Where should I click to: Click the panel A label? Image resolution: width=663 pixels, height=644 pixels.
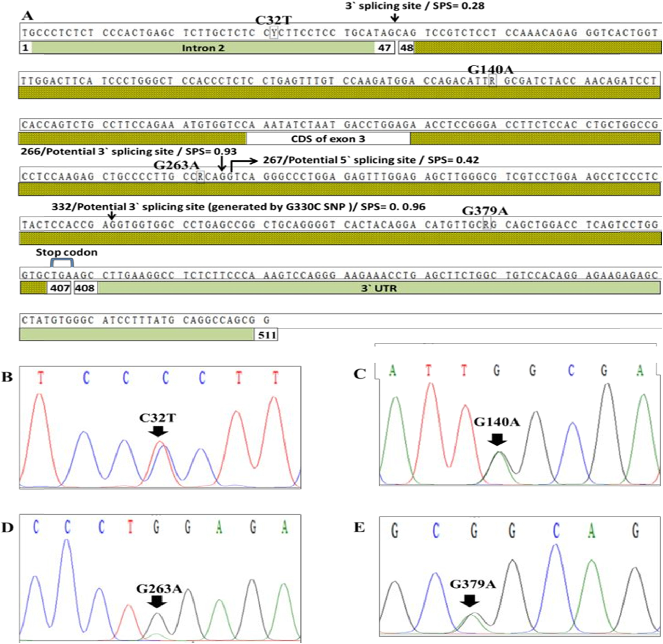coord(27,15)
